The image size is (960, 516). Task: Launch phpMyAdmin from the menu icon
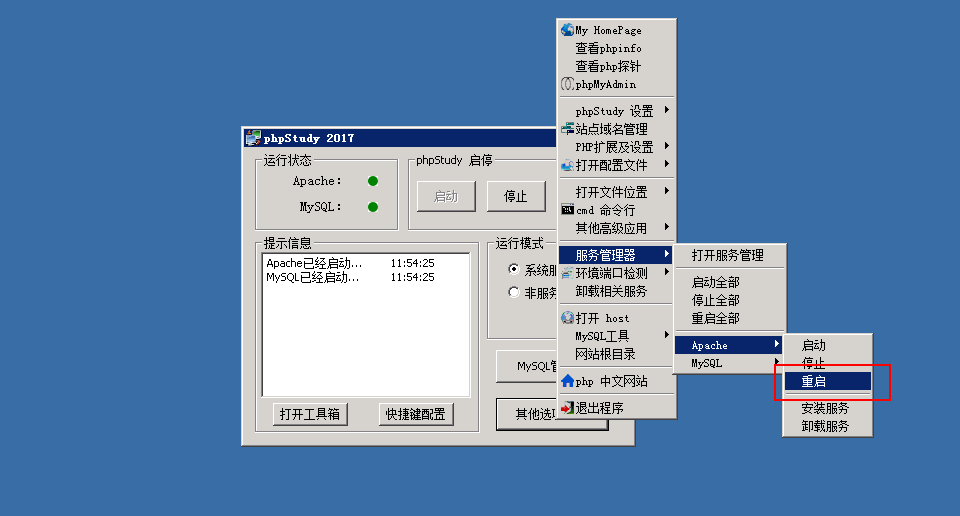click(x=567, y=84)
